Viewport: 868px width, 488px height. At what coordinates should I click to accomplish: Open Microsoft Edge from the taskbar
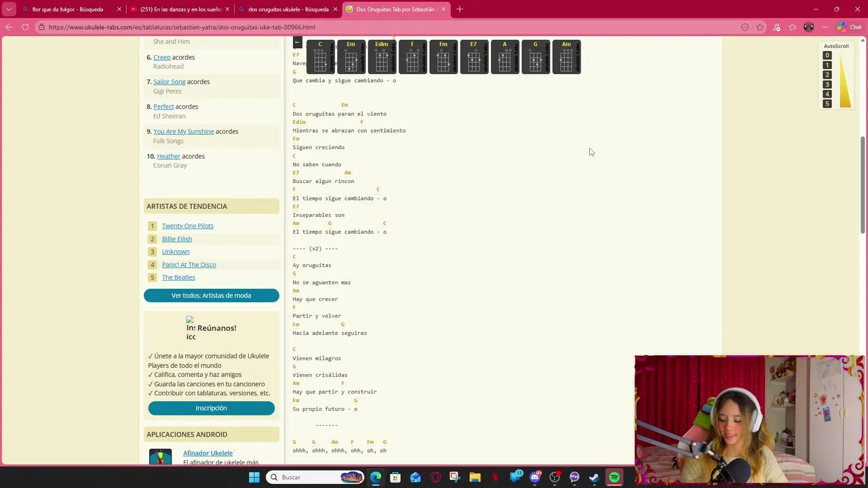click(376, 477)
